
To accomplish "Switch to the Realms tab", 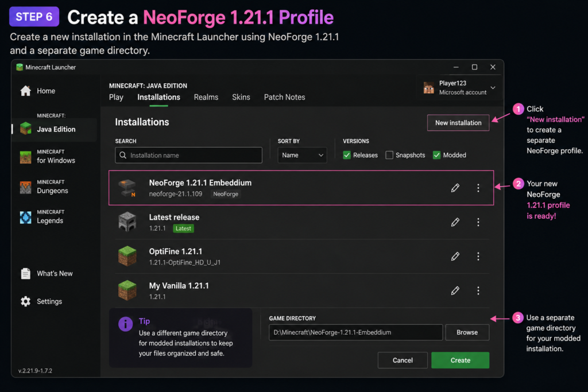I will click(206, 98).
